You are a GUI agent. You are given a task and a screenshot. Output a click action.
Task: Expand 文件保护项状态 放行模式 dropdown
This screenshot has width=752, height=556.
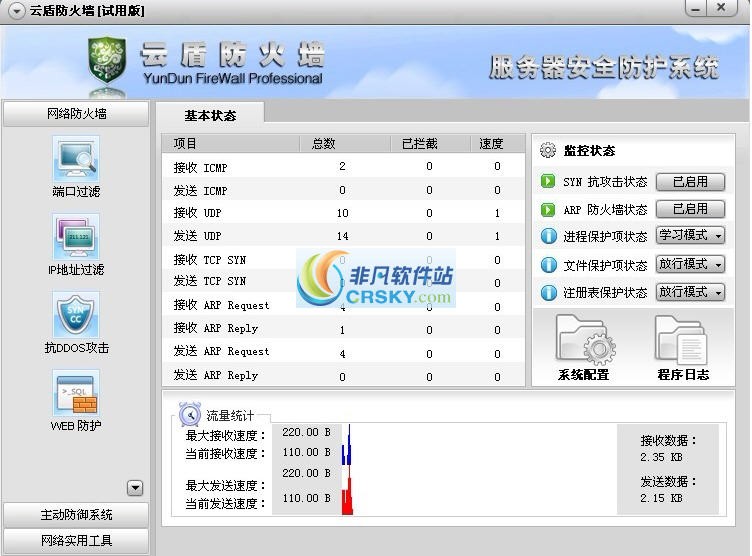coord(690,265)
